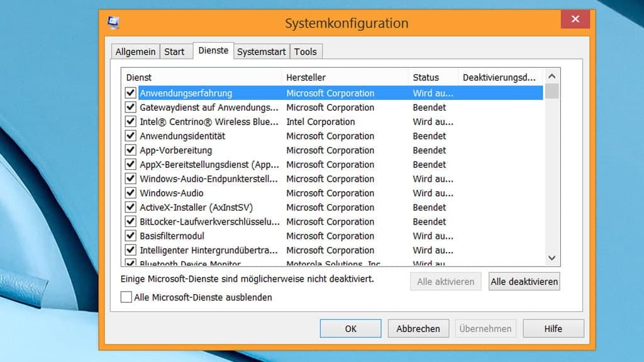Click the Übernehmen button

tap(486, 329)
